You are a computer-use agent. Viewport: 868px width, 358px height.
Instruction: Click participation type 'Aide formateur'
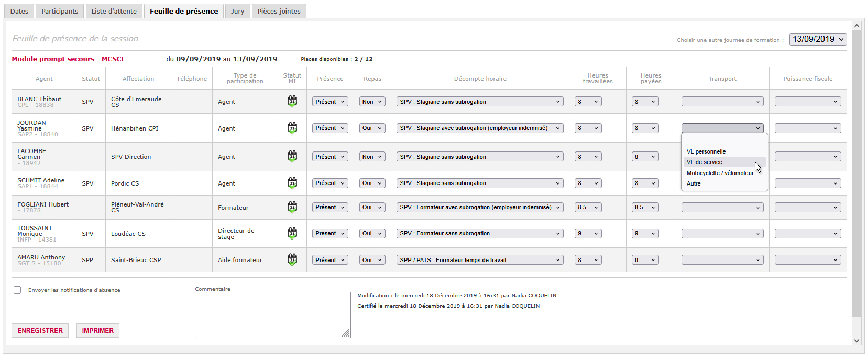click(240, 260)
